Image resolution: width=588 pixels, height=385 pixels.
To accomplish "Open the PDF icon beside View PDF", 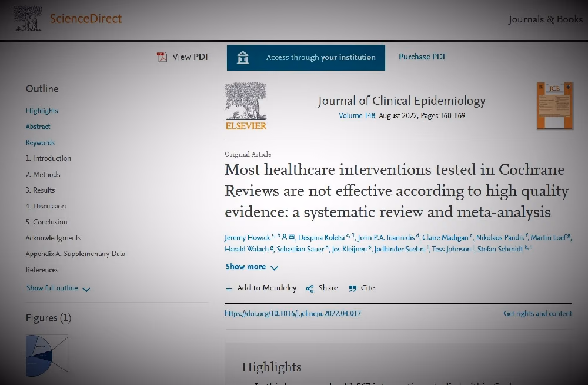I will (x=162, y=57).
